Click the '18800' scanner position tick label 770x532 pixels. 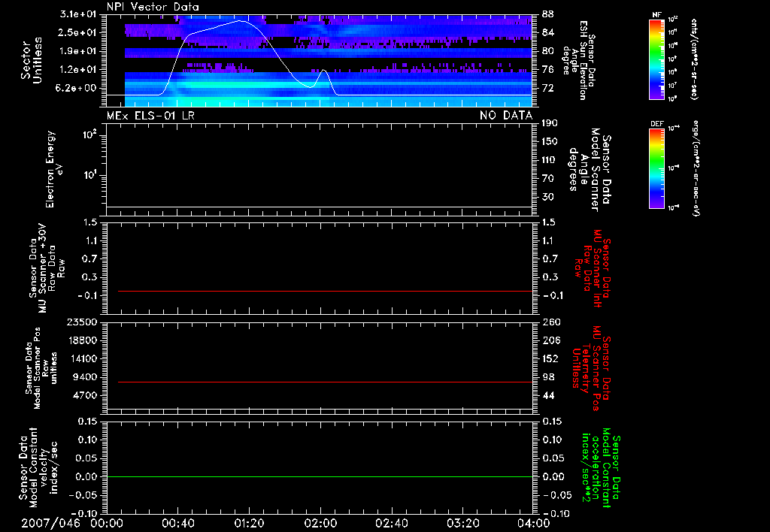pos(81,340)
